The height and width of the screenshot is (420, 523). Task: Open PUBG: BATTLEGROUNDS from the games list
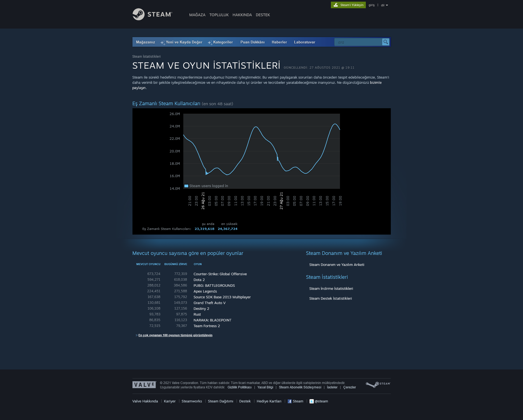[x=214, y=285]
